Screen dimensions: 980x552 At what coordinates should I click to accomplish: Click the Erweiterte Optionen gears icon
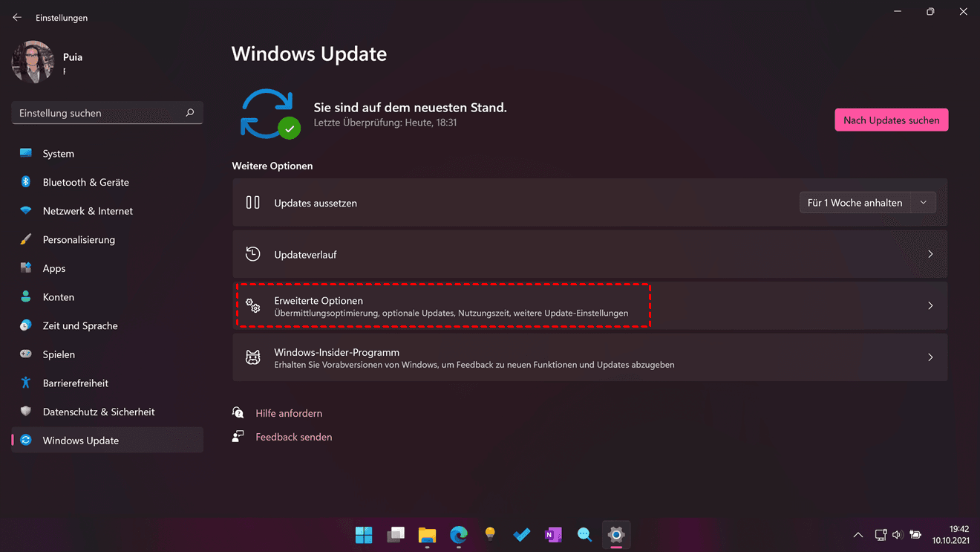point(253,305)
